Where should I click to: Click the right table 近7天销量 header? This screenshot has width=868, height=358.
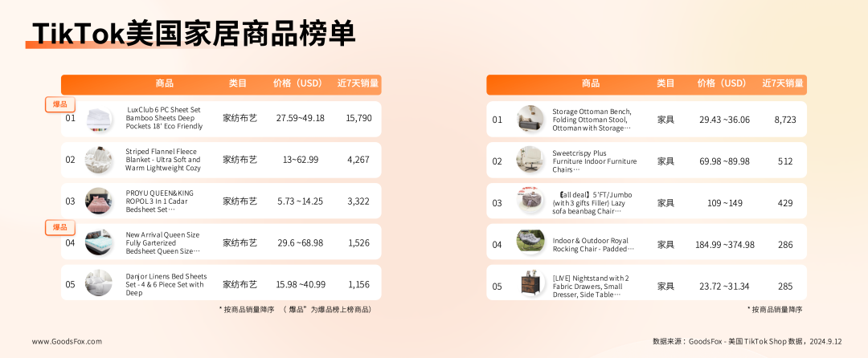tap(783, 84)
